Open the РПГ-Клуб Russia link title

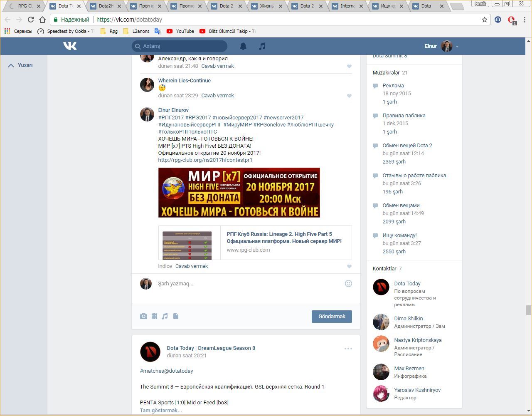point(284,238)
